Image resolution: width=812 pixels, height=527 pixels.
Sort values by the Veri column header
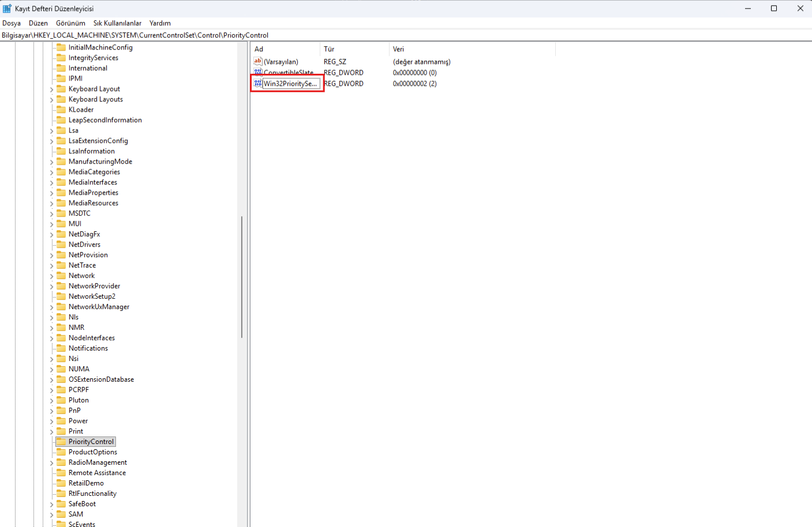click(472, 49)
